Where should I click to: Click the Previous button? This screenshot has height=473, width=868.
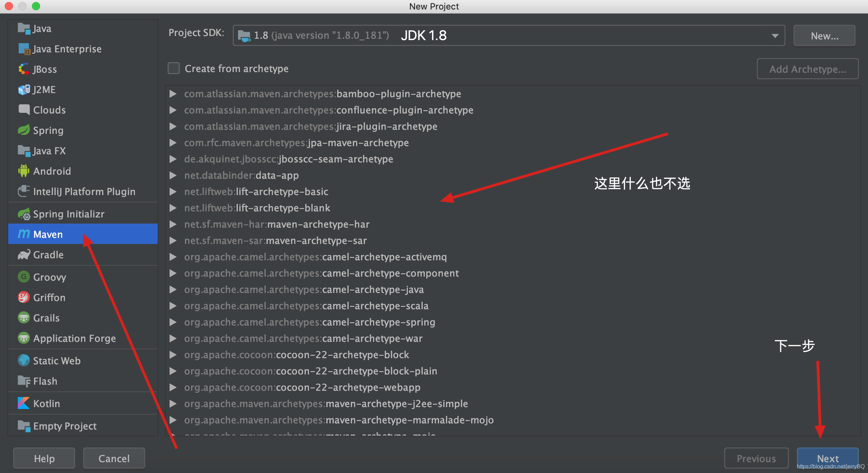click(756, 458)
